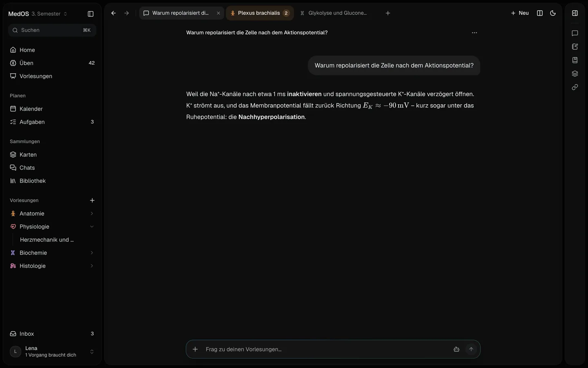Open Vorlesungen in the top navigation
The image size is (588, 368).
(52, 76)
